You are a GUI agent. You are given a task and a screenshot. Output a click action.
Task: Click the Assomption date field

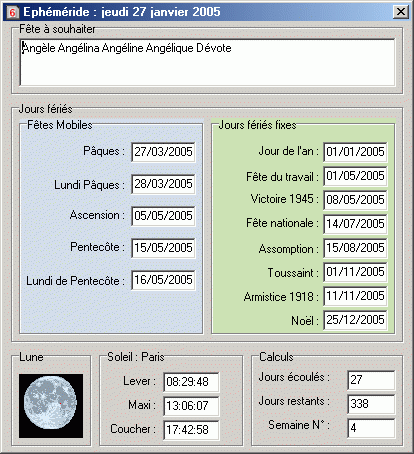tap(355, 248)
